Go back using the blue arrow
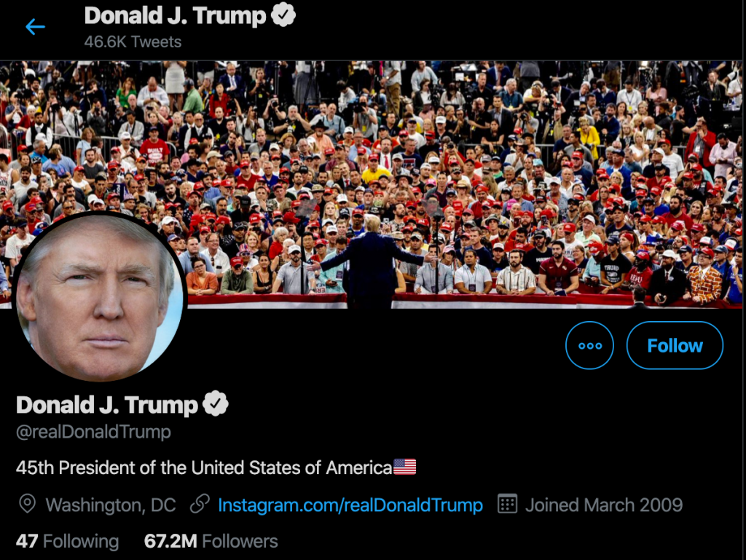Image resolution: width=746 pixels, height=560 pixels. [x=35, y=27]
